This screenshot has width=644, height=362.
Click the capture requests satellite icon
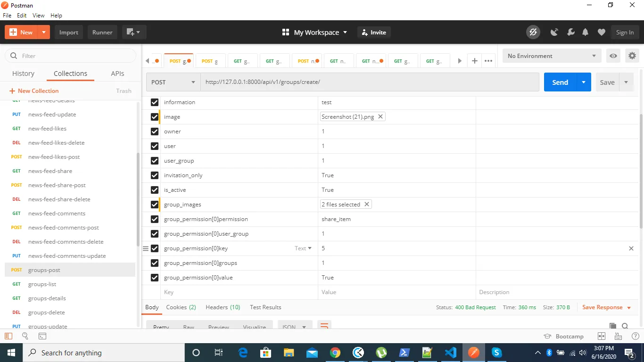click(x=554, y=32)
